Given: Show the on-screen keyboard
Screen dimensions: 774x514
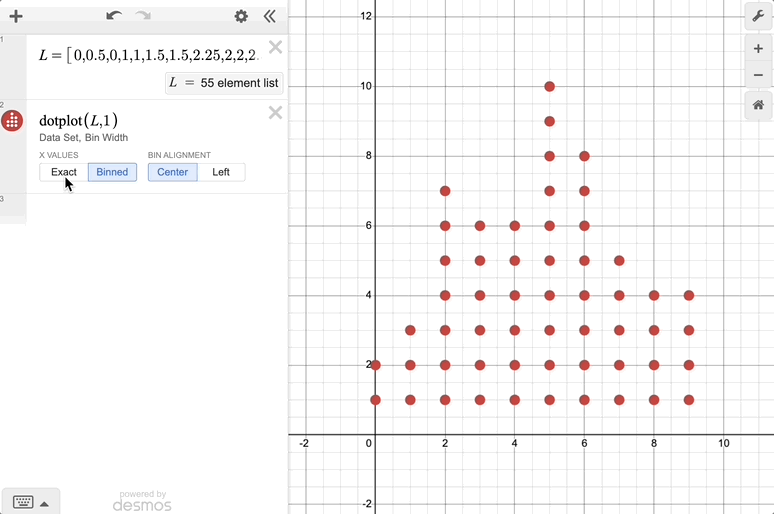Looking at the screenshot, I should (22, 502).
